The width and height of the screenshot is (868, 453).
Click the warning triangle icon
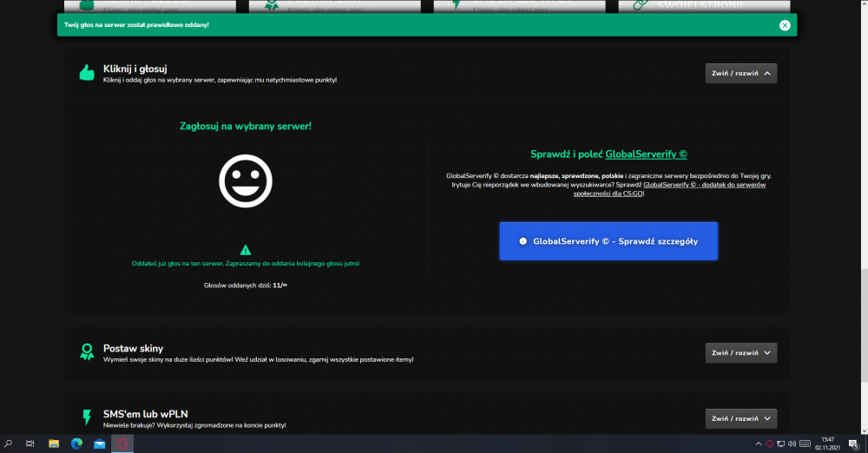(x=246, y=250)
